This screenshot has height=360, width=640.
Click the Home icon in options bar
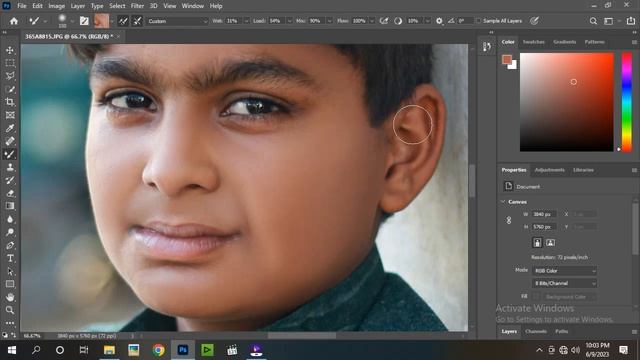(x=14, y=21)
